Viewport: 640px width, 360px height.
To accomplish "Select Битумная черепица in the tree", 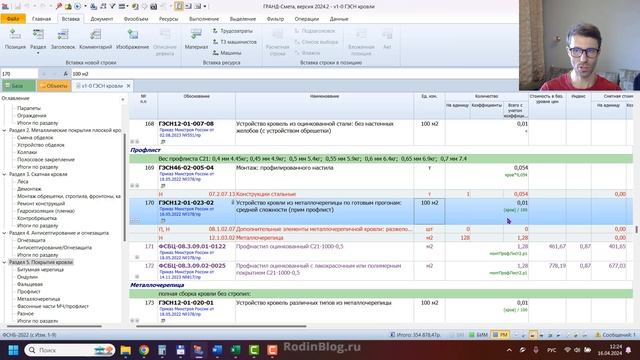I will coord(40,270).
